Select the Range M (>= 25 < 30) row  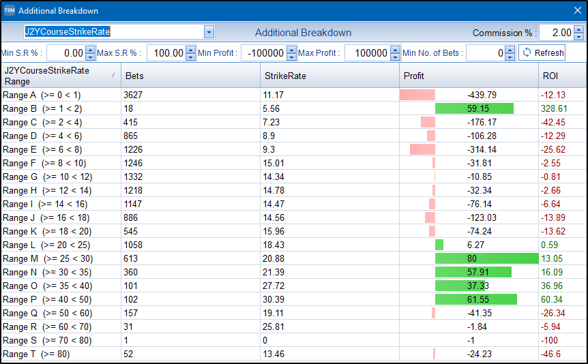tap(293, 258)
